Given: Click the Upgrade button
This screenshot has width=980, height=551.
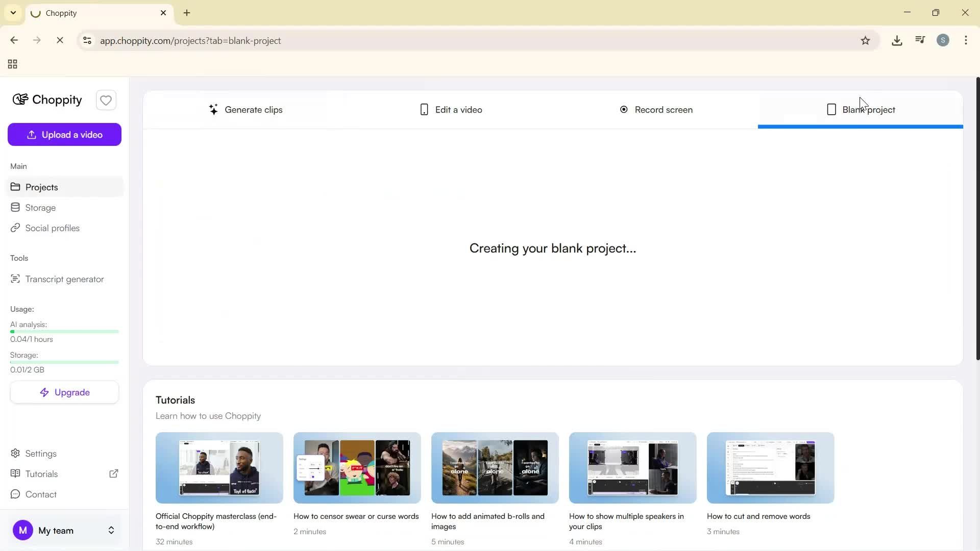Looking at the screenshot, I should (x=64, y=392).
